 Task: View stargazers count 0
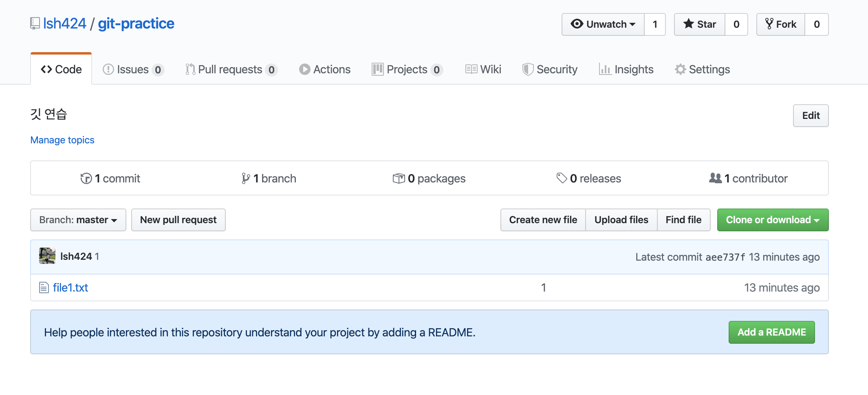click(x=736, y=24)
